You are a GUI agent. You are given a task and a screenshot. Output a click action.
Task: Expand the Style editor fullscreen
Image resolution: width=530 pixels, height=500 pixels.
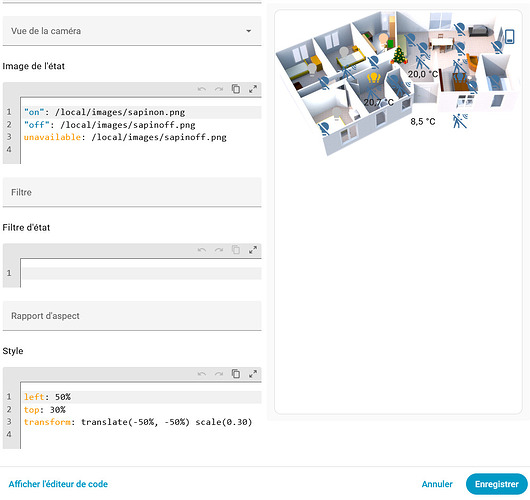[x=252, y=374]
